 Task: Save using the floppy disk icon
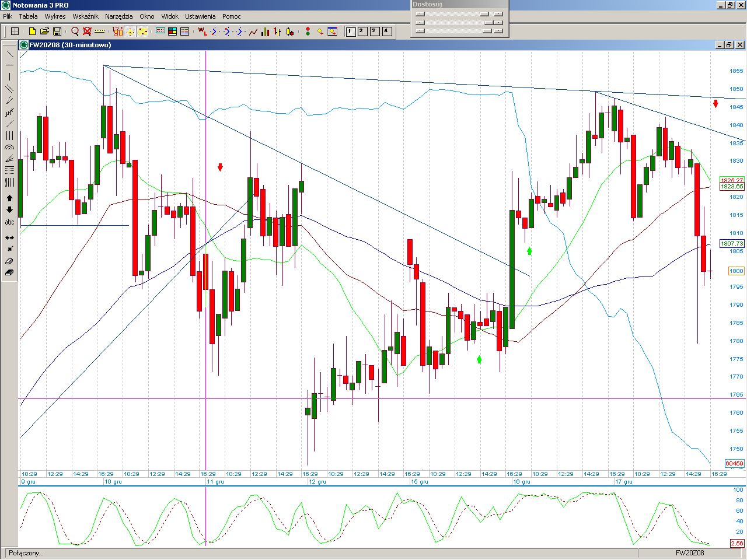57,32
